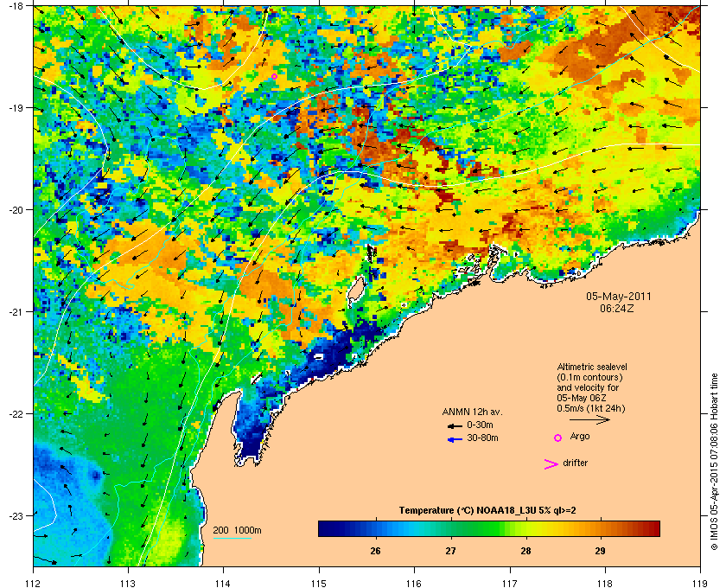Click the longitude axis label 119
Screen dimensions: 726x588
click(700, 583)
